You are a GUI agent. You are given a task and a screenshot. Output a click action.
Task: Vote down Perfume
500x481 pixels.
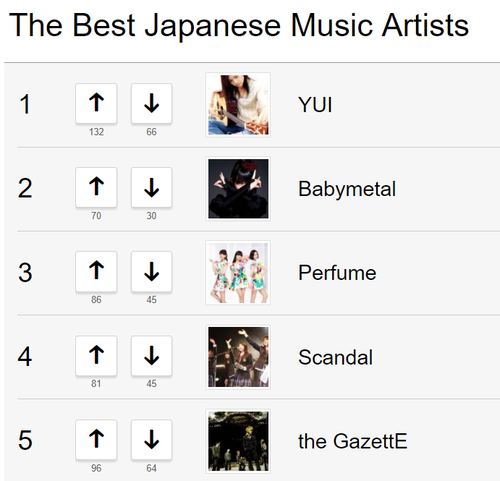coord(151,271)
